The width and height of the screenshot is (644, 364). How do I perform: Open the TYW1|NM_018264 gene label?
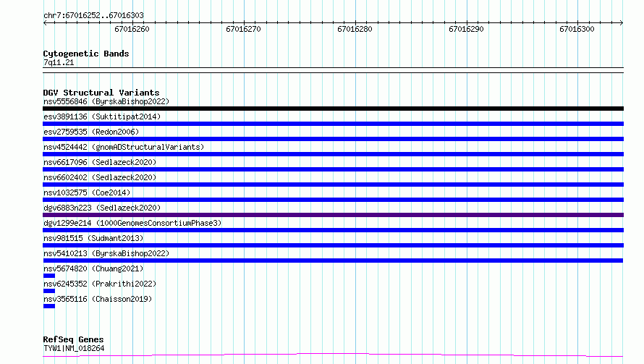click(x=74, y=348)
